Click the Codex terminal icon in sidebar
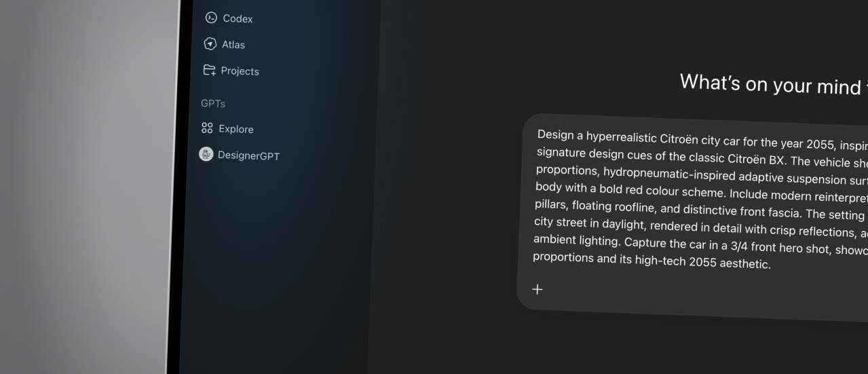This screenshot has width=868, height=374. pos(211,18)
